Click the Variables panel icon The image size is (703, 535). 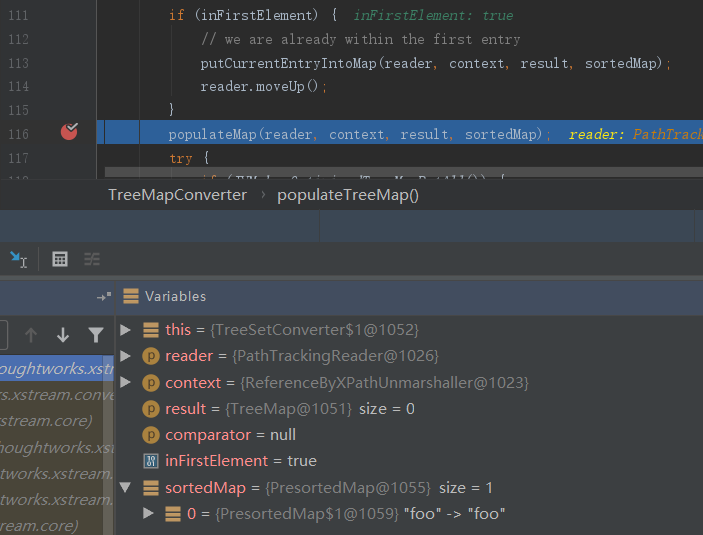130,296
